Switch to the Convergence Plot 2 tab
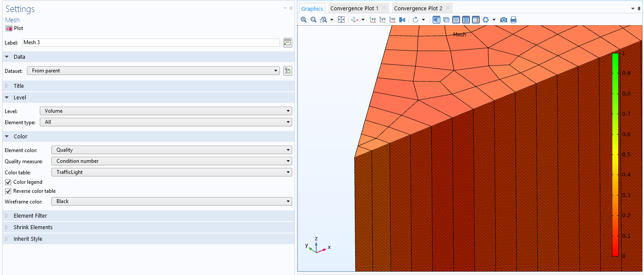 pyautogui.click(x=418, y=8)
